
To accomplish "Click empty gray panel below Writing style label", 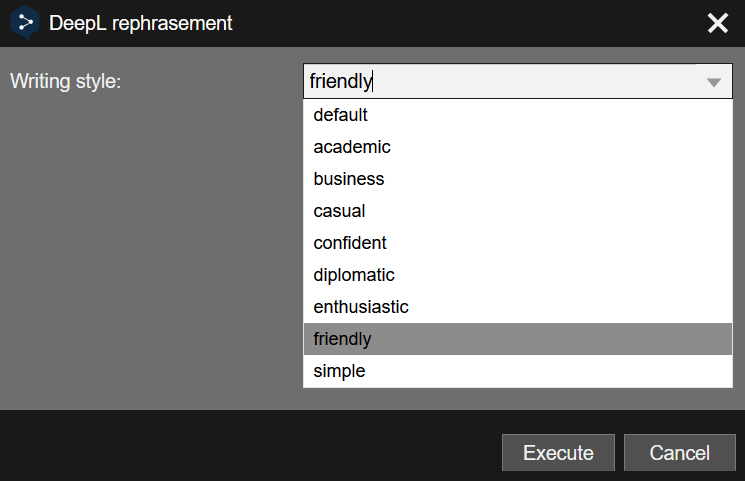I will click(x=147, y=247).
